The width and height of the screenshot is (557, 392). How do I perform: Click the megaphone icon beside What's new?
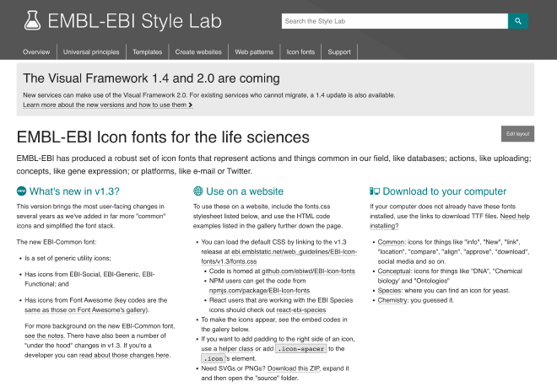[x=21, y=191]
